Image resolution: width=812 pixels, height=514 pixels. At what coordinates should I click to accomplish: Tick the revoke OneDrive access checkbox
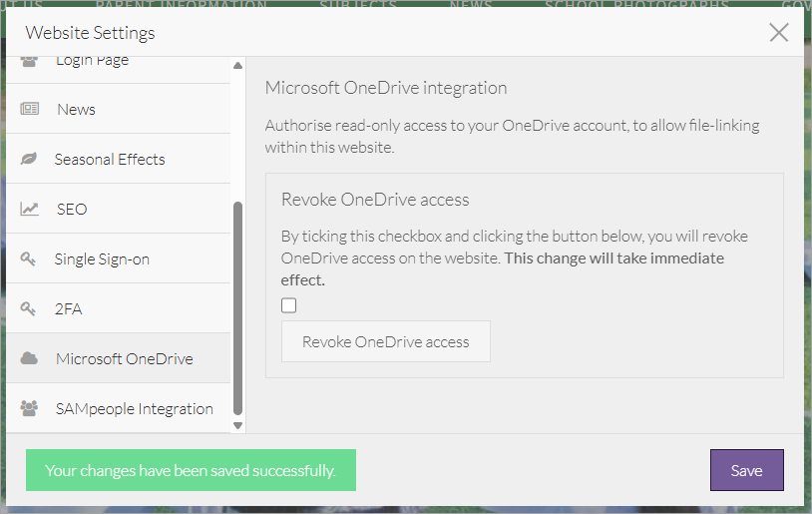289,305
